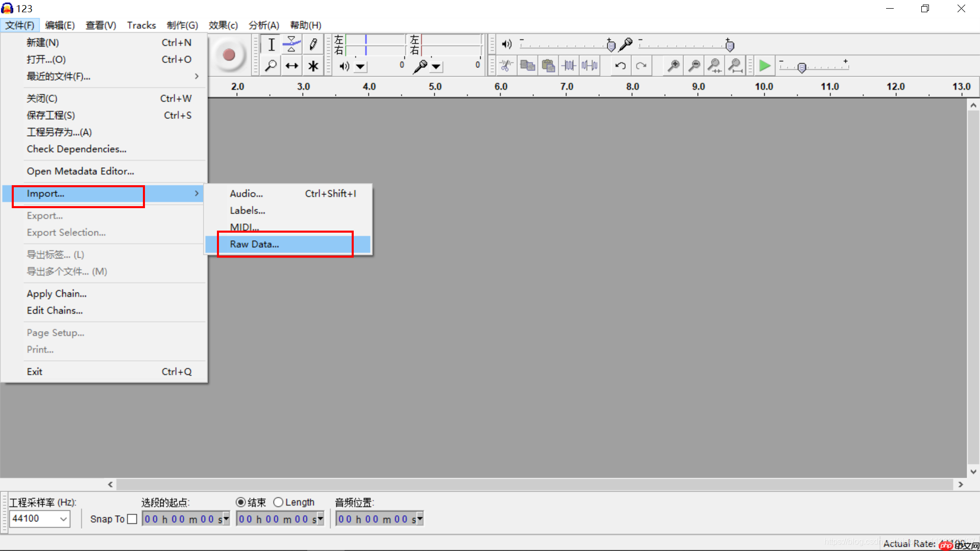Select the Multi-tool asterisk icon
This screenshot has width=980, height=551.
(313, 66)
